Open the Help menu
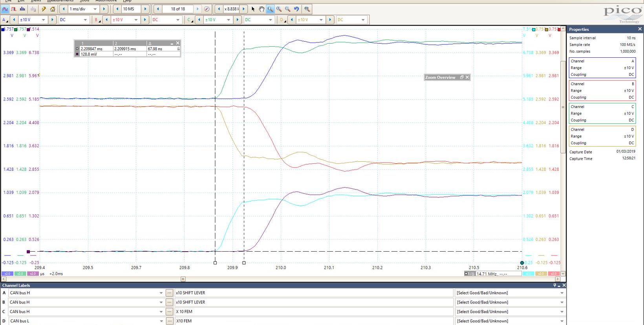Image resolution: width=644 pixels, height=325 pixels. (127, 1)
